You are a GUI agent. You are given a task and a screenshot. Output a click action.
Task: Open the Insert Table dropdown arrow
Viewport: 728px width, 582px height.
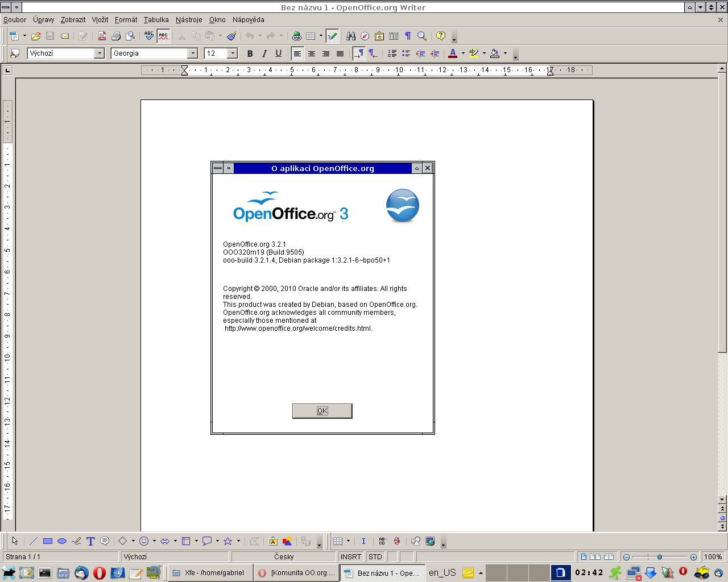[321, 36]
